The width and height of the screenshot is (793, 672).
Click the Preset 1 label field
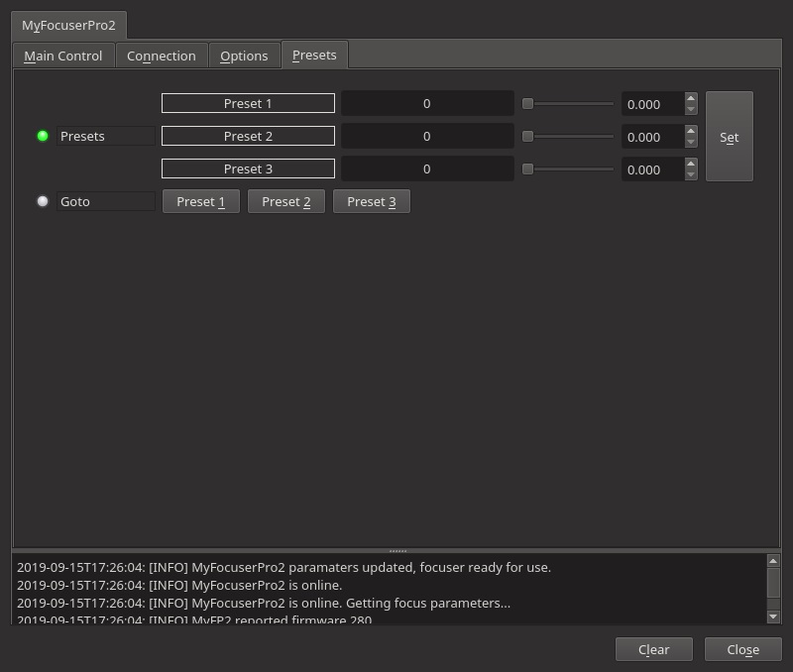click(x=248, y=103)
